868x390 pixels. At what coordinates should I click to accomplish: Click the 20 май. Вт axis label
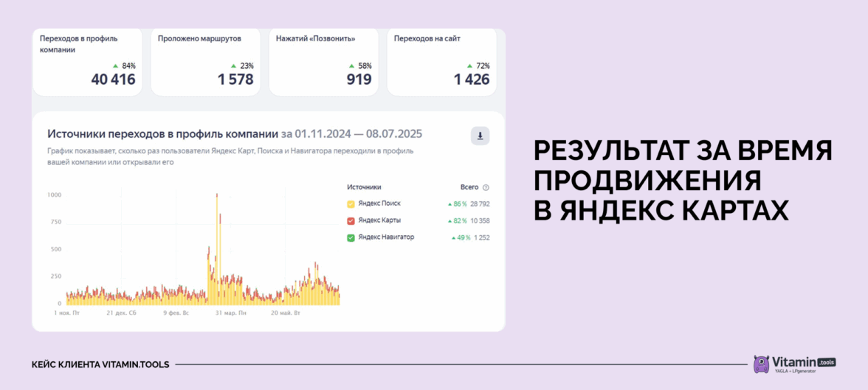point(286,313)
